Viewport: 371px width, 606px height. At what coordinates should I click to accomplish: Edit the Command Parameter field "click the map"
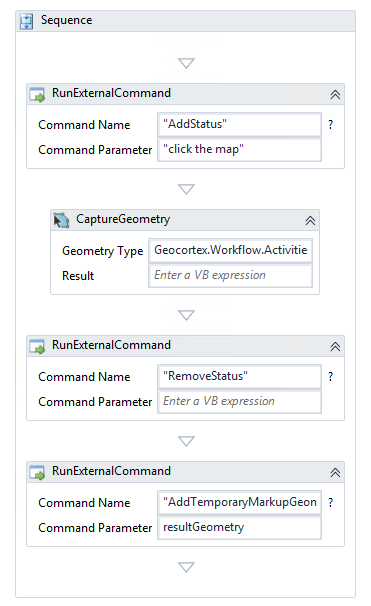point(239,149)
